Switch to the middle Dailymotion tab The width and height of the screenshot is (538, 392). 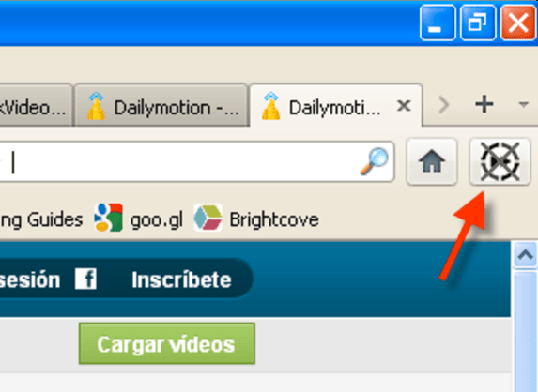point(161,106)
